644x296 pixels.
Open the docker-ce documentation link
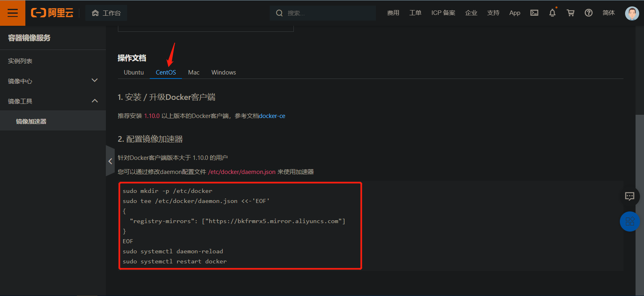272,116
